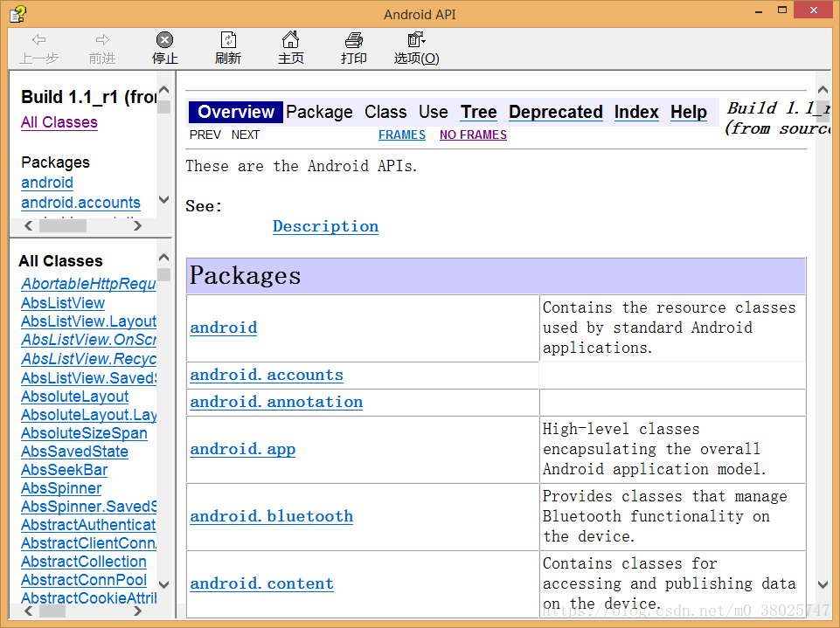840x628 pixels.
Task: Select the Overview navigation tab
Action: (x=236, y=112)
